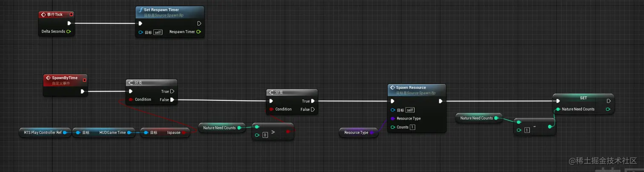Click the red output pin of Ispause
This screenshot has width=644, height=172.
pos(184,132)
